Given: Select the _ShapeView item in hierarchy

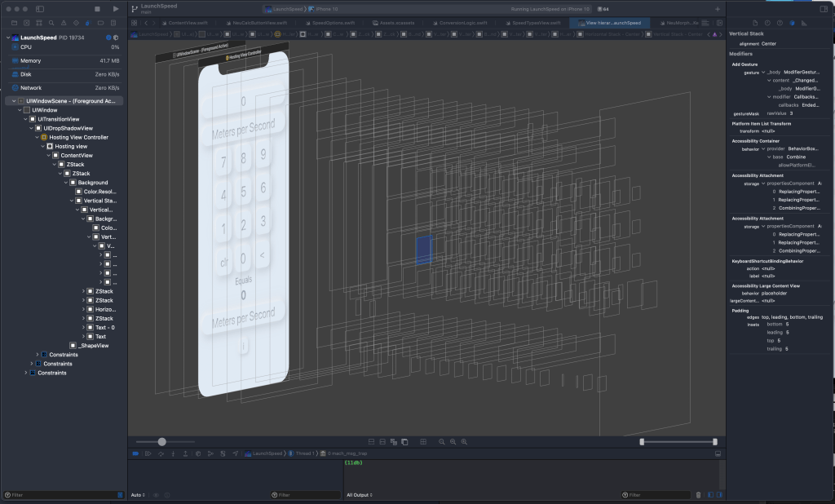Looking at the screenshot, I should (93, 346).
